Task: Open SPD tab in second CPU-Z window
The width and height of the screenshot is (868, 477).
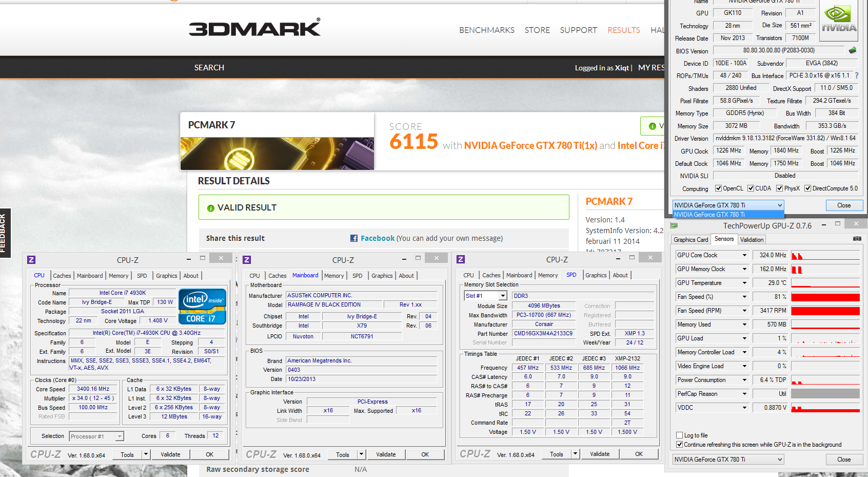Action: point(357,276)
